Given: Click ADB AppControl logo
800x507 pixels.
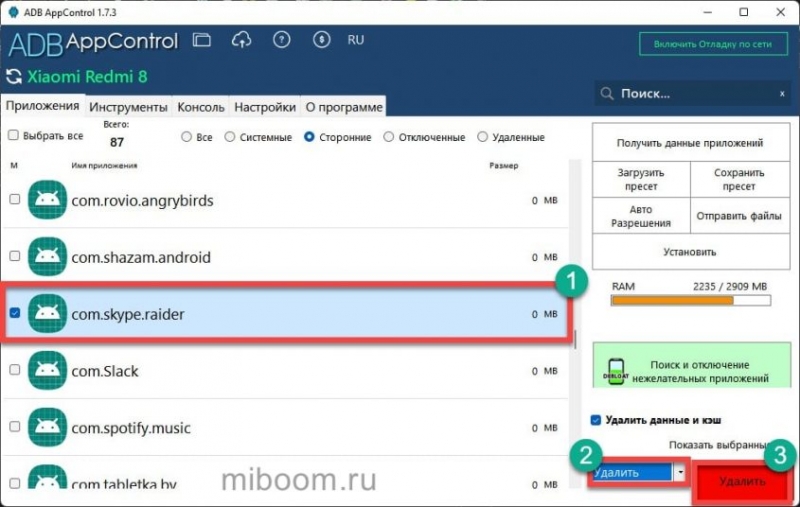Looking at the screenshot, I should pyautogui.click(x=93, y=43).
